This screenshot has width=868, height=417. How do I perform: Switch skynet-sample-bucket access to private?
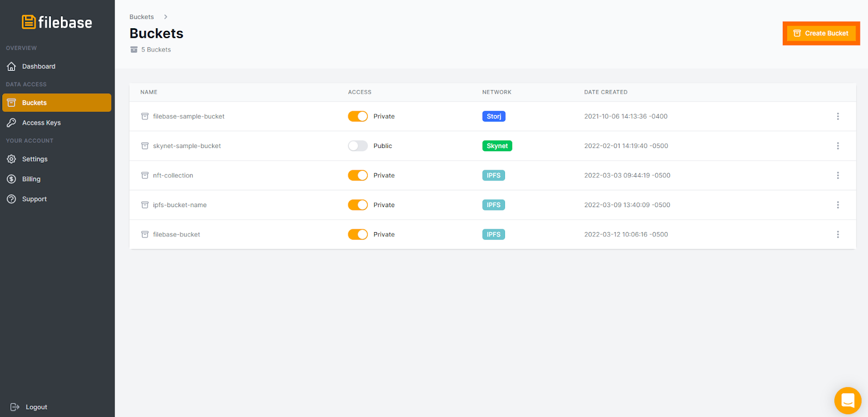tap(358, 146)
